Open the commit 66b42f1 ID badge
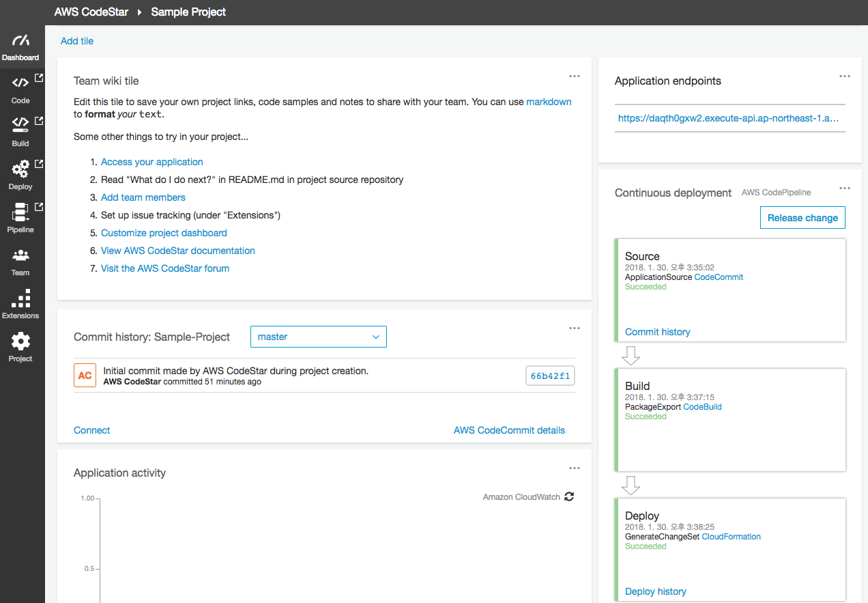This screenshot has width=868, height=603. click(x=550, y=376)
